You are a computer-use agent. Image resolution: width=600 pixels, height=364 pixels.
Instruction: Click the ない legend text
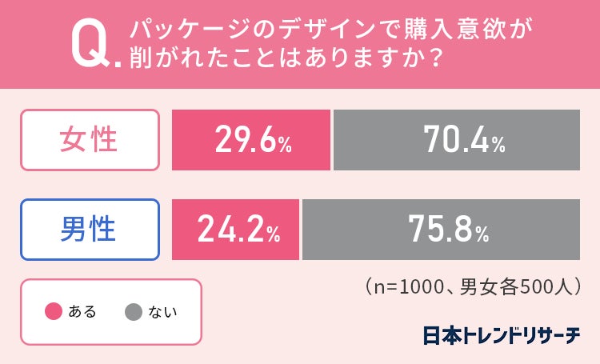163,312
